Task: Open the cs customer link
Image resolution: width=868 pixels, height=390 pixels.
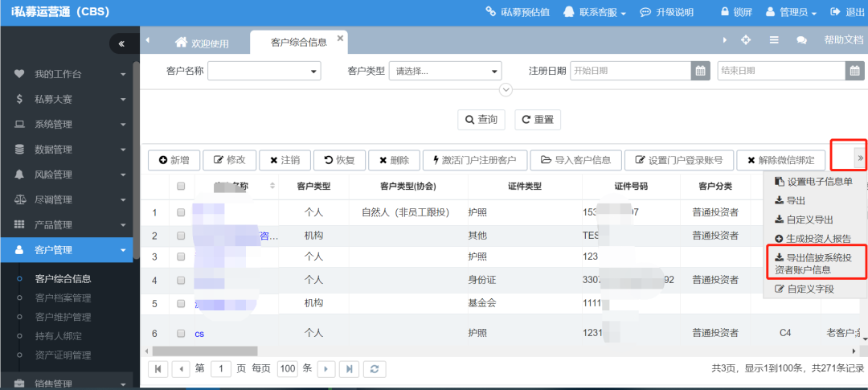Action: 199,334
